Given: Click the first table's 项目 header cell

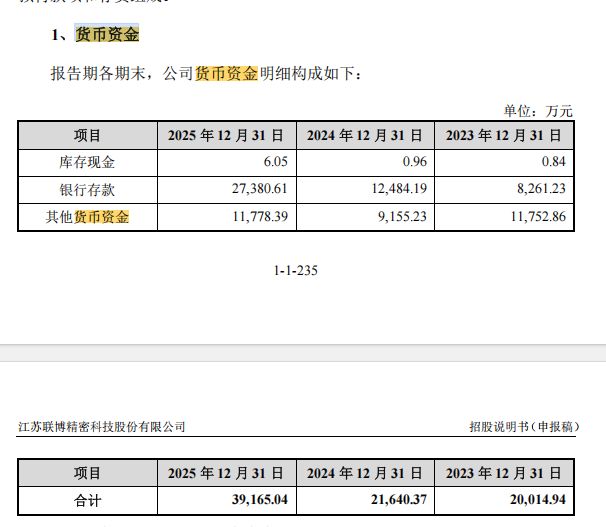Looking at the screenshot, I should coord(87,135).
